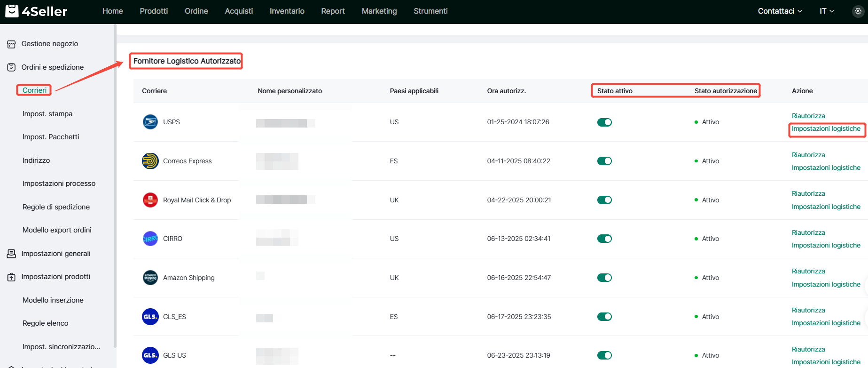Disable the USPS active status toggle
This screenshot has height=368, width=868.
604,122
